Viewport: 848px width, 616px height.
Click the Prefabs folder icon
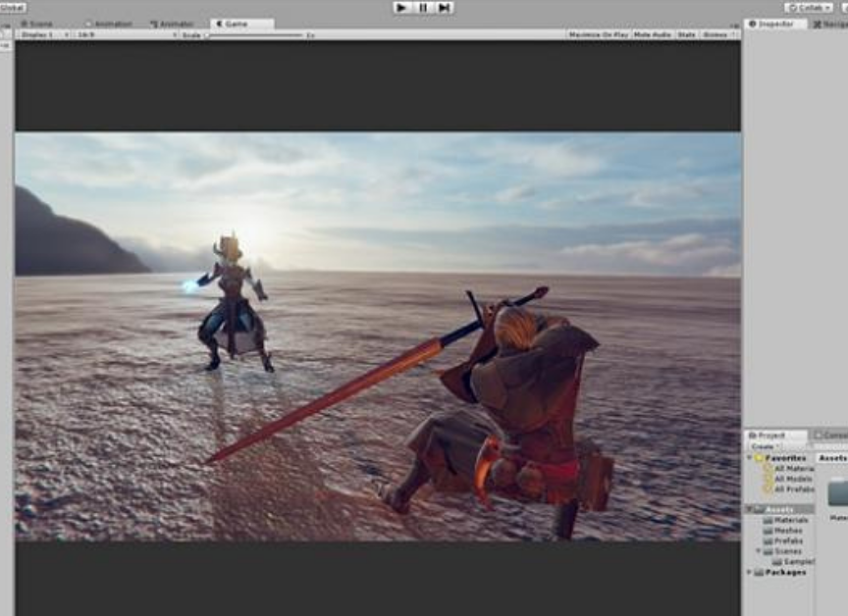[768, 540]
